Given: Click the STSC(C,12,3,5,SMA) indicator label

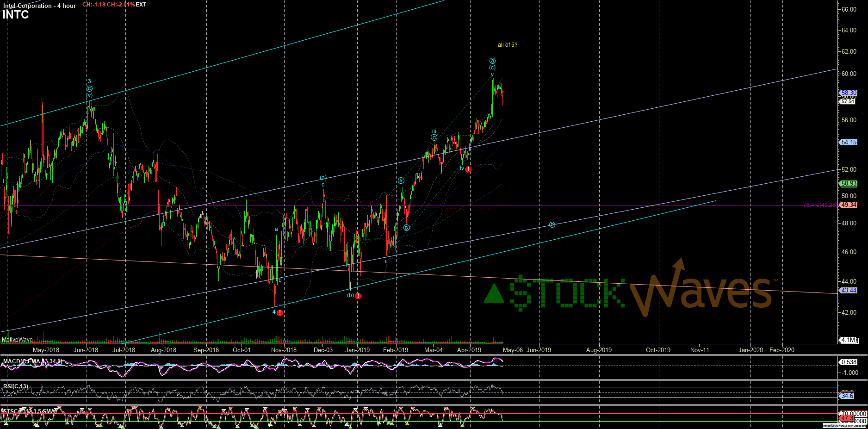Looking at the screenshot, I should click(x=30, y=411).
